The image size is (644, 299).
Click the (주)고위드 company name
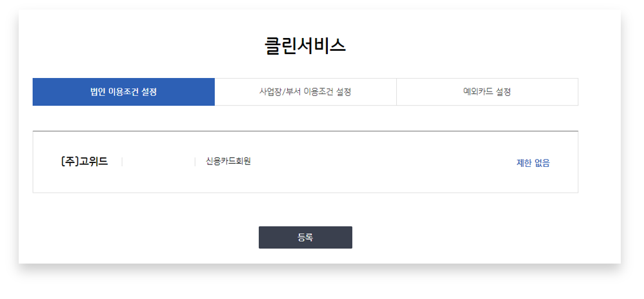coord(84,162)
